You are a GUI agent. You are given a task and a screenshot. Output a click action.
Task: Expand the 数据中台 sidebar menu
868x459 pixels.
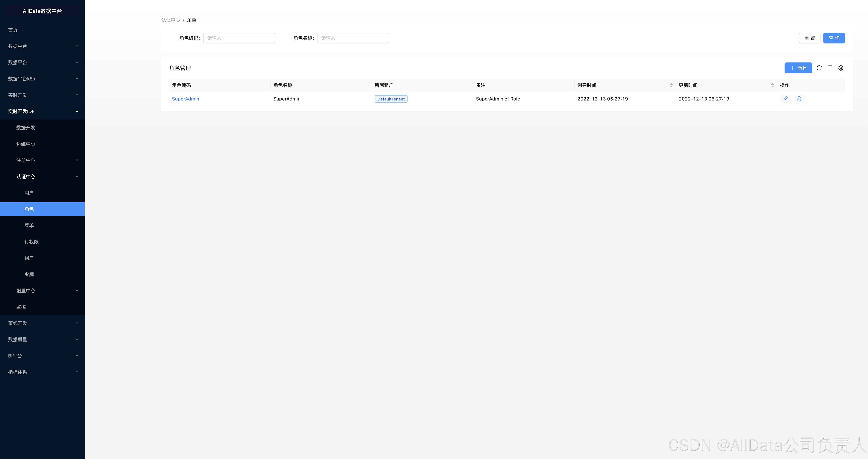tap(42, 46)
